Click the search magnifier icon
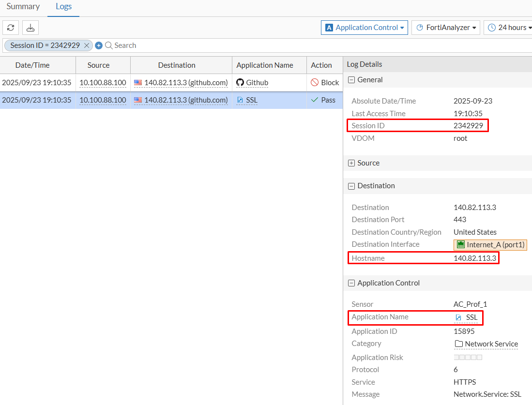532x405 pixels. (108, 45)
